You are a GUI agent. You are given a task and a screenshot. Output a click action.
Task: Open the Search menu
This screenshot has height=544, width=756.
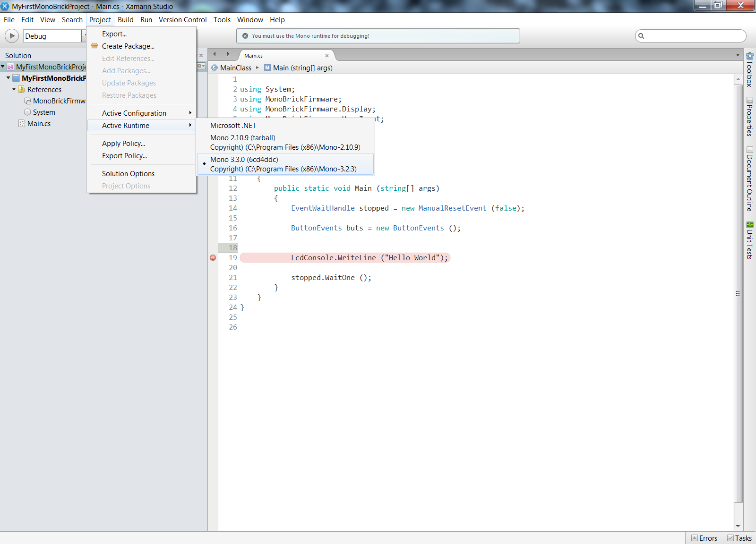[72, 20]
